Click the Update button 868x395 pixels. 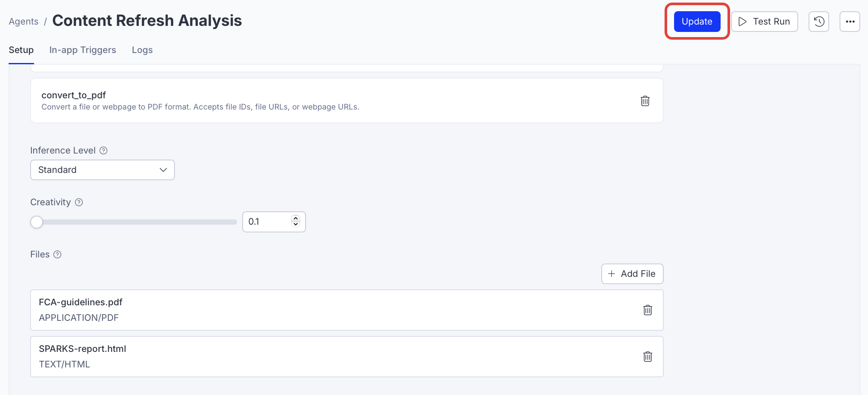(x=697, y=22)
